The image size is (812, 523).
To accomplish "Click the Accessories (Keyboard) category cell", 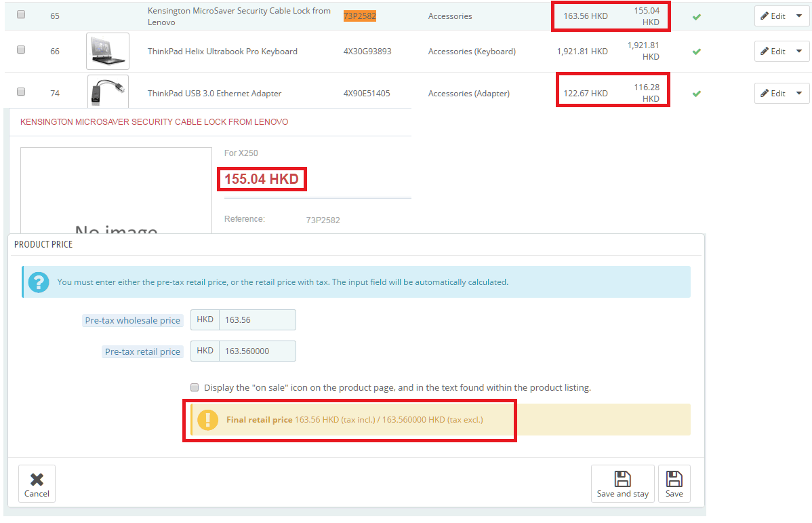I will [x=472, y=52].
